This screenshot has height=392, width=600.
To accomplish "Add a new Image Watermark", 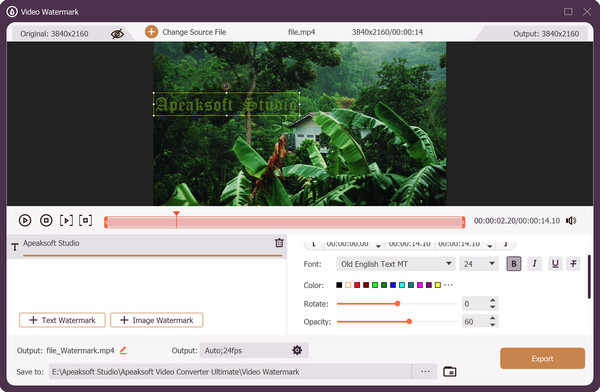I will click(157, 320).
